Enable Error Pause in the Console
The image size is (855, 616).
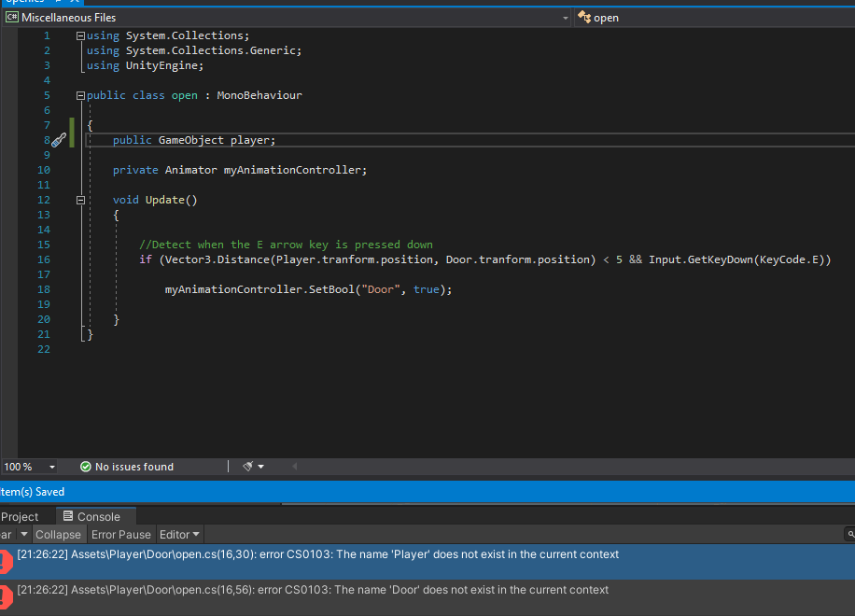point(120,534)
